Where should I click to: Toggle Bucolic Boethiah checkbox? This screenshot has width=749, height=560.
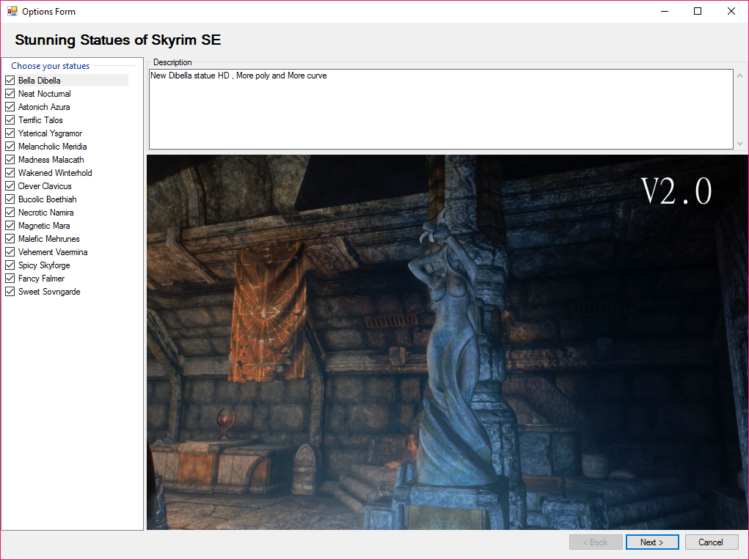point(10,199)
